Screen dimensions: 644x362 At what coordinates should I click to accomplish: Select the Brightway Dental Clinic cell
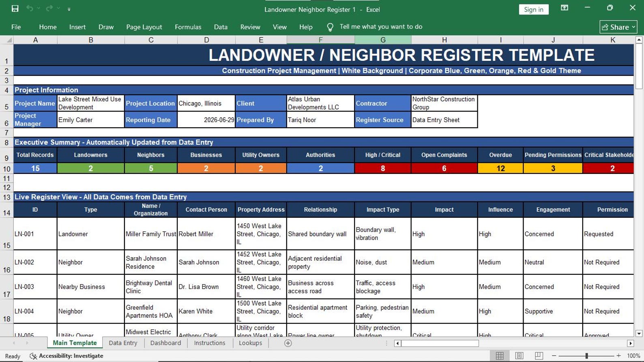[x=151, y=287]
